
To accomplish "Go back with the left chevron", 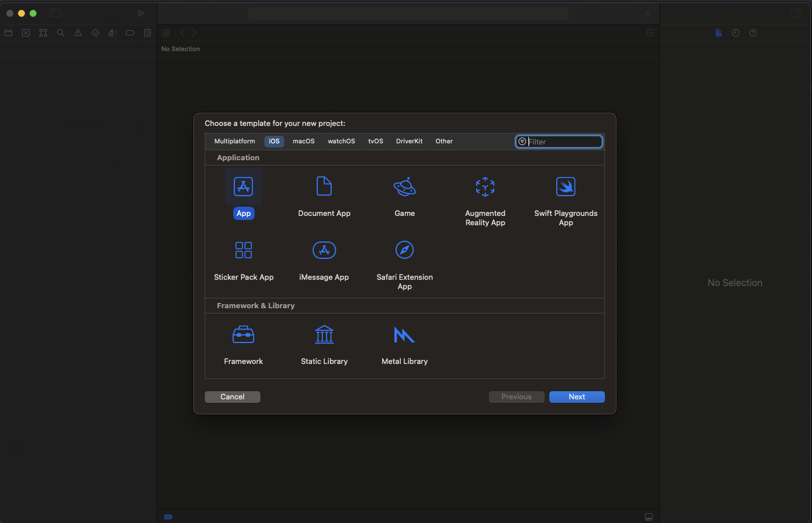I will (183, 33).
